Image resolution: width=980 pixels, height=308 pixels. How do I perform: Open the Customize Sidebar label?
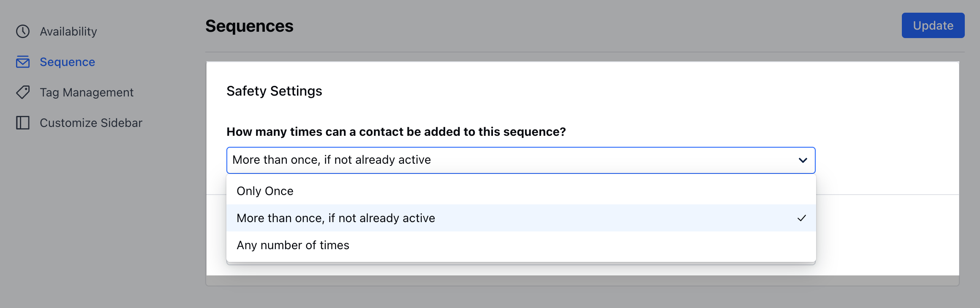pyautogui.click(x=91, y=123)
